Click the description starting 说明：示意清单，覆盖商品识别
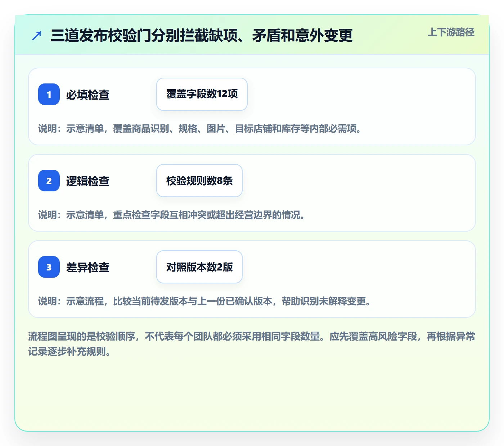 pos(200,129)
